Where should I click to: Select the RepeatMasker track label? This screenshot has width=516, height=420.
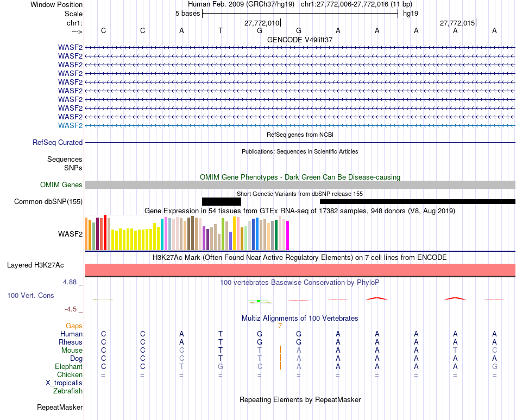point(60,407)
